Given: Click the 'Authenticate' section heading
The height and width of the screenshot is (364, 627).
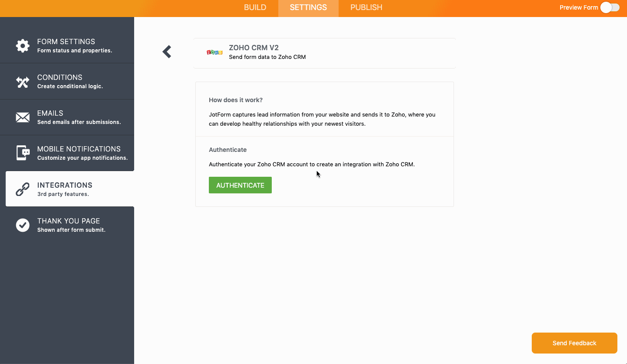Looking at the screenshot, I should click(228, 150).
